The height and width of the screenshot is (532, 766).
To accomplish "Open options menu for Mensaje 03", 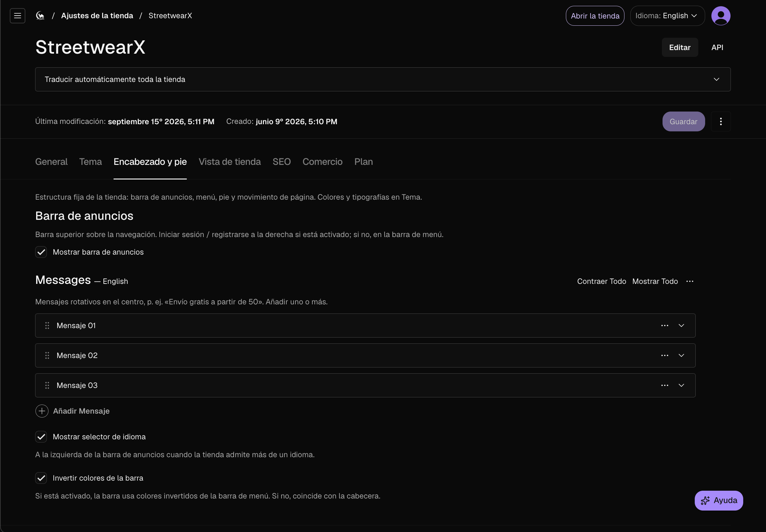I will tap(664, 386).
